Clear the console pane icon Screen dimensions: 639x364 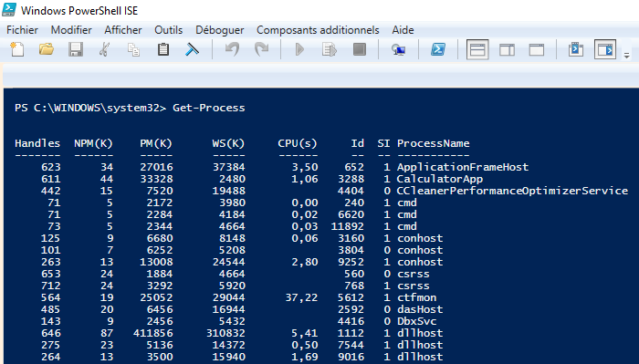[x=192, y=49]
